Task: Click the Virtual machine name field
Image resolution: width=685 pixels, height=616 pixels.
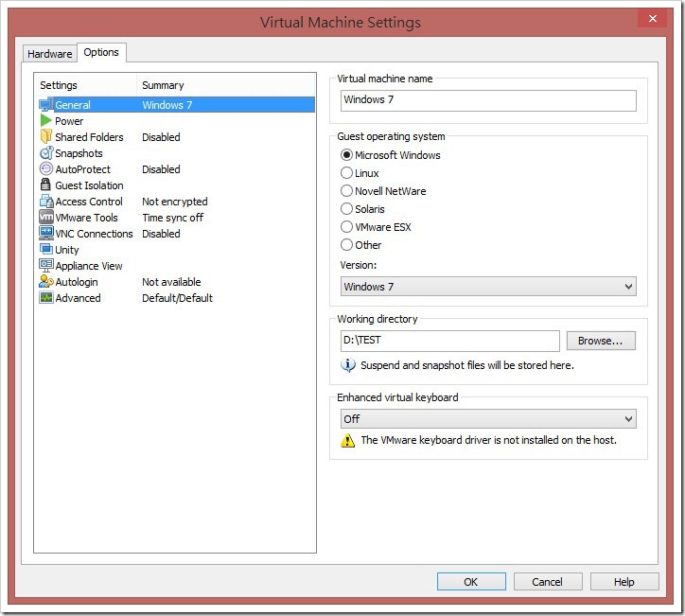Action: (488, 100)
